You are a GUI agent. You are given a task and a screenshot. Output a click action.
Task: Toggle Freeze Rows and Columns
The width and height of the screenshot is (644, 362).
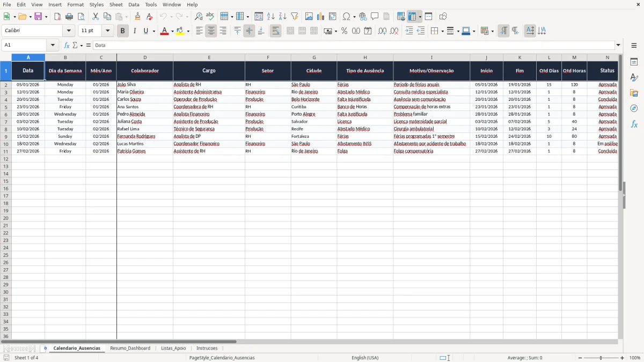point(412,17)
